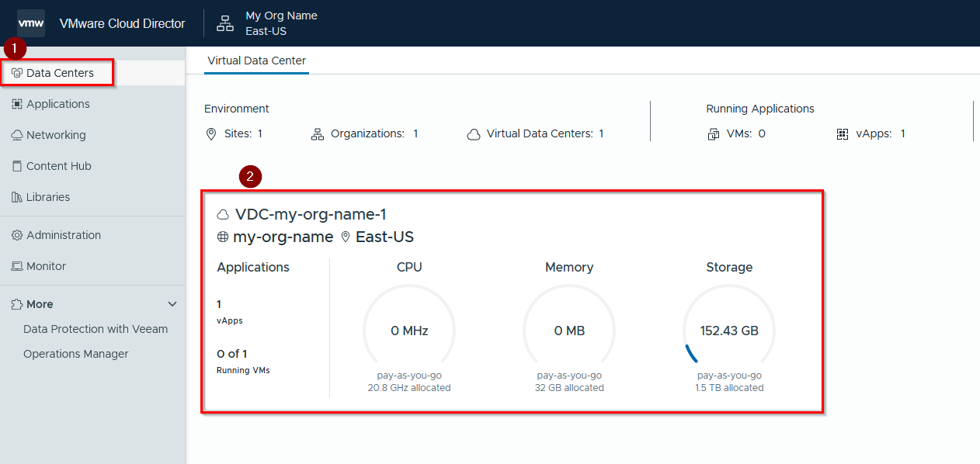Screen dimensions: 980x464
Task: Click the Libraries books icon
Action: pos(17,197)
